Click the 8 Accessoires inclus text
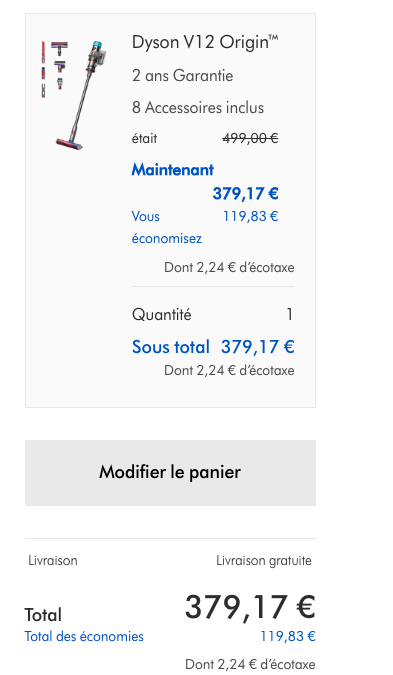Image resolution: width=393 pixels, height=675 pixels. (198, 108)
